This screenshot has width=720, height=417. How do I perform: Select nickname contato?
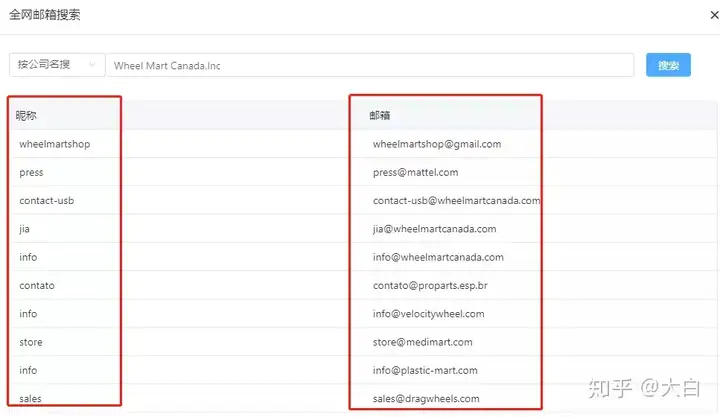[37, 286]
